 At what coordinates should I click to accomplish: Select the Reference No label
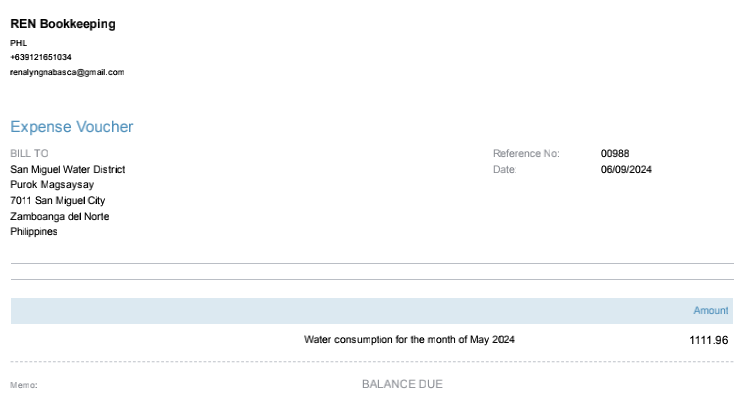[525, 154]
